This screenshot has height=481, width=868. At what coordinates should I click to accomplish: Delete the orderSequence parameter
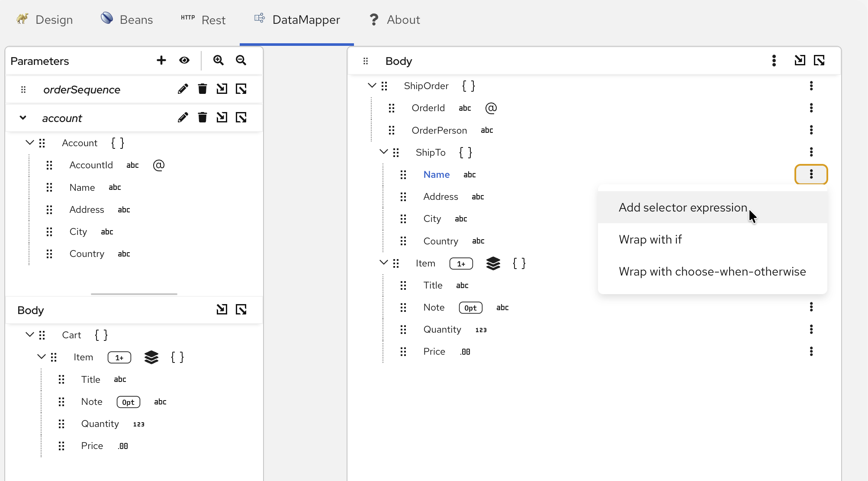202,89
